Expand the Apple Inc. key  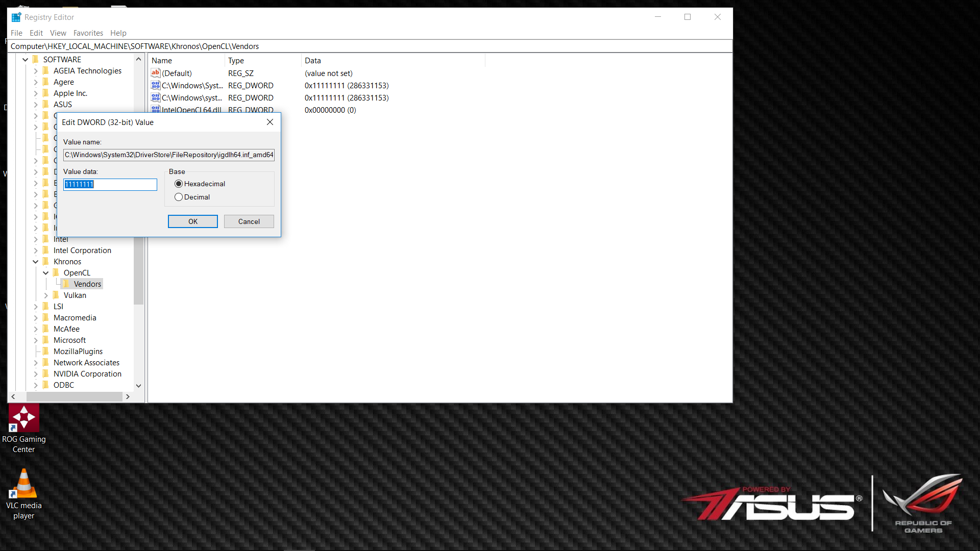click(36, 93)
